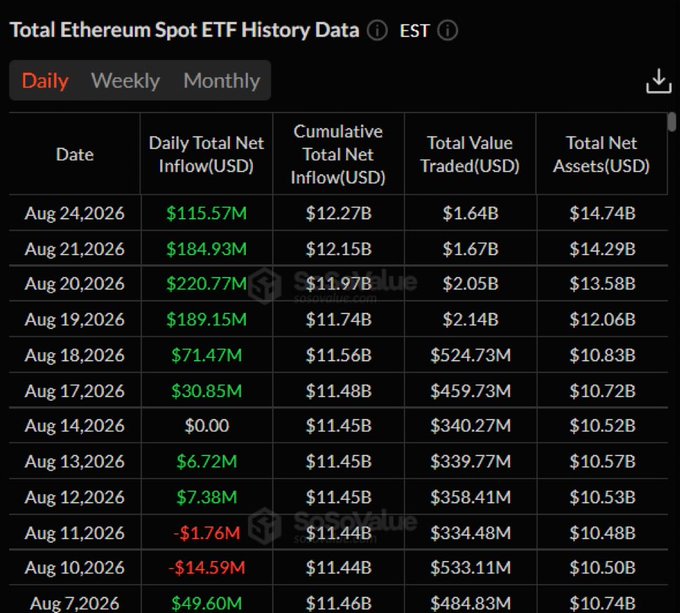Select the $189.15M inflow value
Viewport: 680px width, 613px height.
tap(206, 320)
